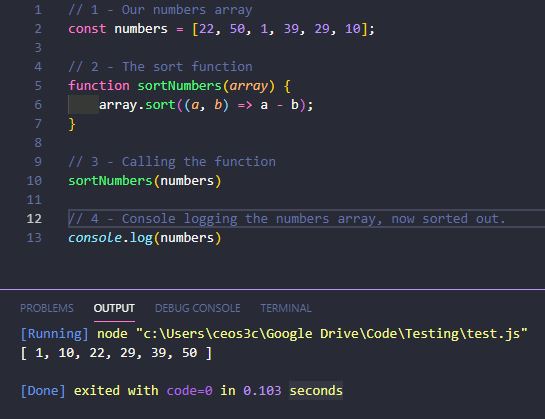Click the 'function' keyword on line 5
Viewport: 545px width, 419px height.
click(x=99, y=86)
